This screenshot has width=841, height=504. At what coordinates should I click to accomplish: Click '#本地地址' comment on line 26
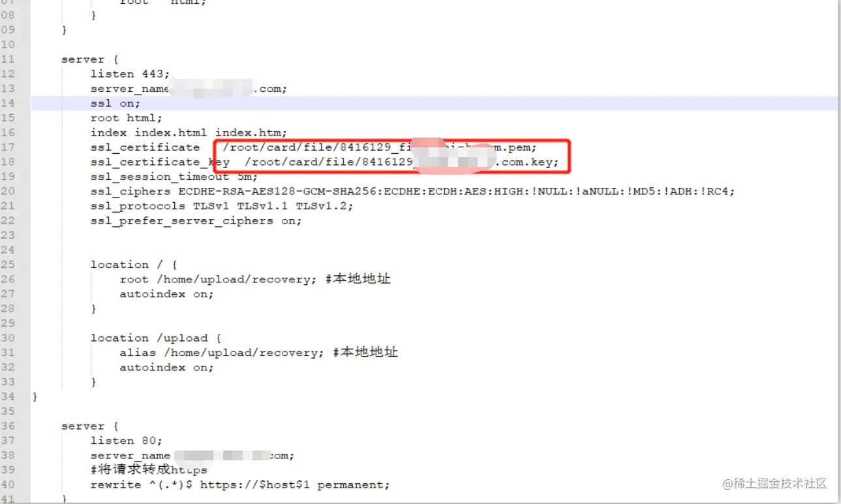click(358, 279)
